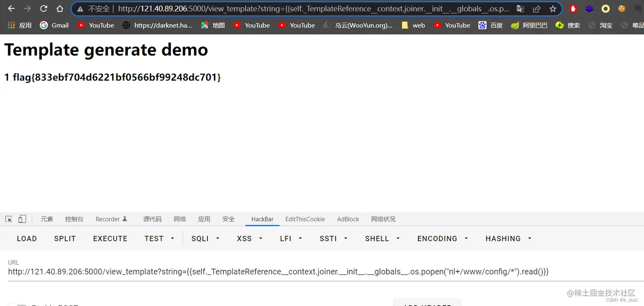
Task: Open the 地图 maps bookmark
Action: (213, 25)
